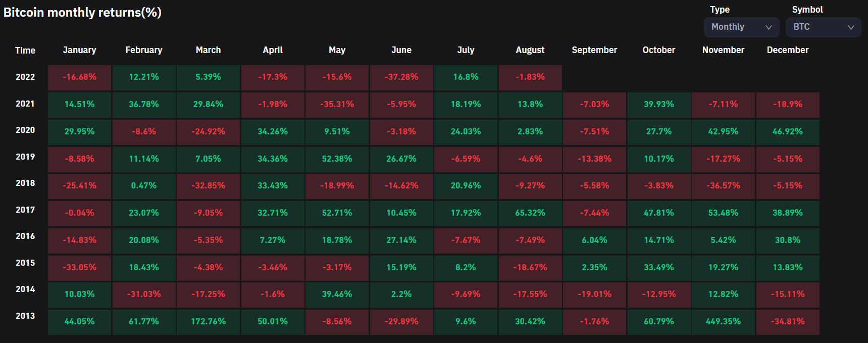
Task: Click the -33.05% January 2015 cell
Action: coord(79,268)
